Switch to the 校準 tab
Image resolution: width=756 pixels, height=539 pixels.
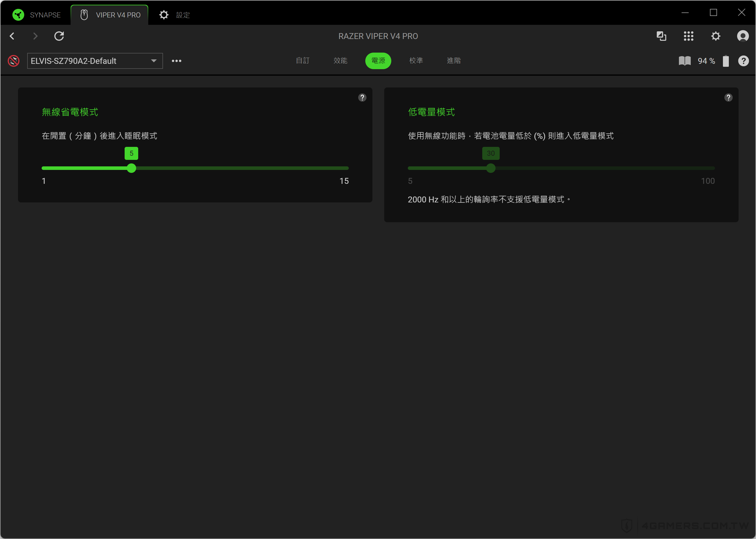pos(416,61)
